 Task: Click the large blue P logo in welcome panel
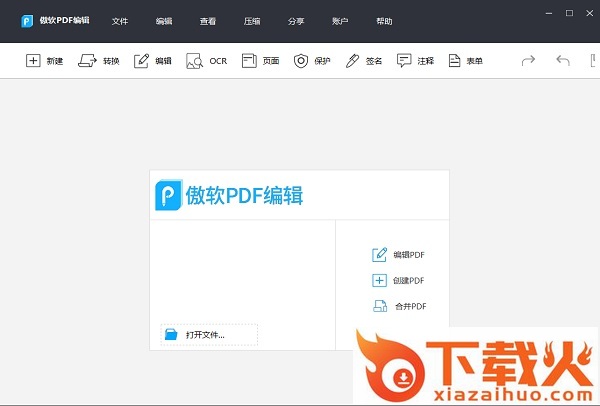168,195
